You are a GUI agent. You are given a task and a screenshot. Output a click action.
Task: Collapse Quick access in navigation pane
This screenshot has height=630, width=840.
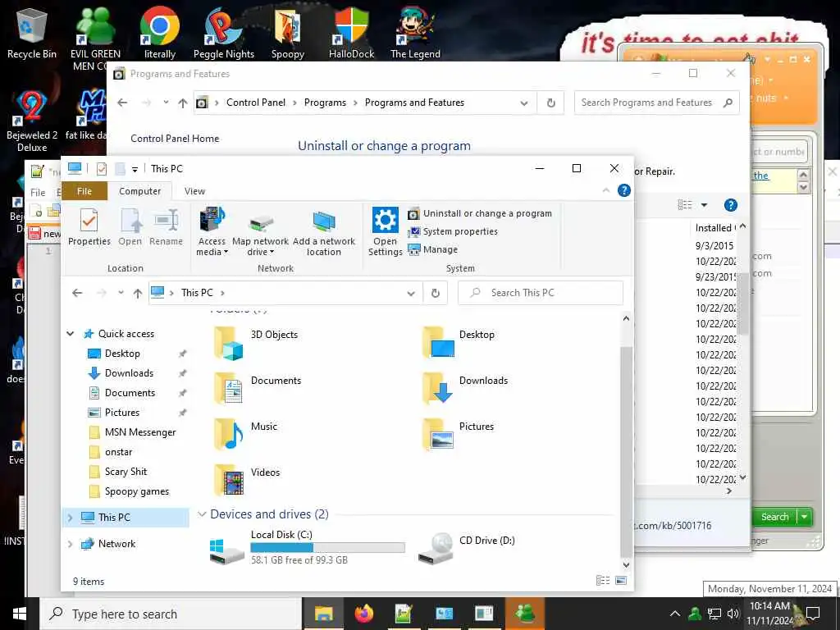click(x=71, y=334)
